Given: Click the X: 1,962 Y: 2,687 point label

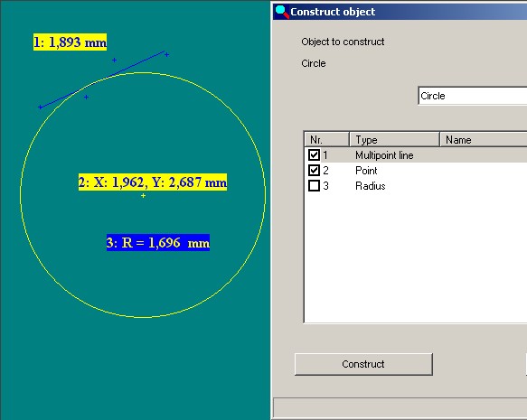Looking at the screenshot, I should [153, 182].
